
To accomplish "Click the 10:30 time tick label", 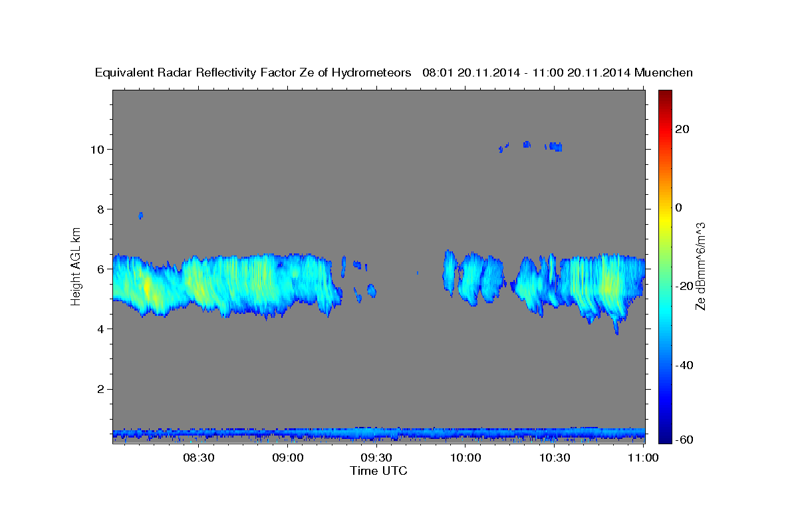I will (555, 458).
